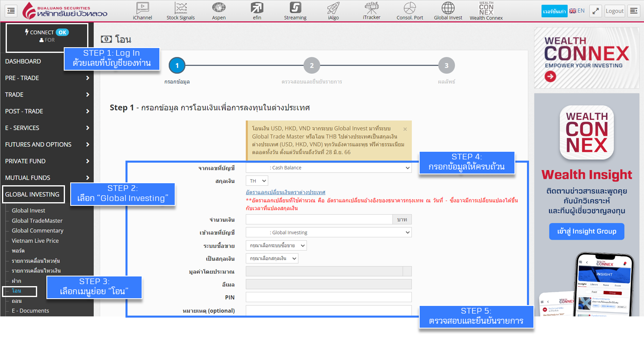The height and width of the screenshot is (339, 644).
Task: Click the Insight Group blue button
Action: coord(587,231)
